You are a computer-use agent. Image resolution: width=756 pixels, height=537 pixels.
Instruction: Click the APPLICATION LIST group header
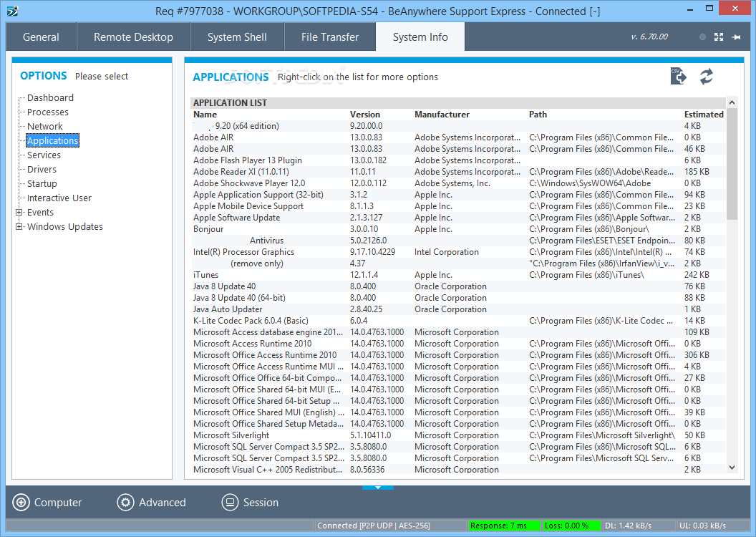[x=458, y=102]
